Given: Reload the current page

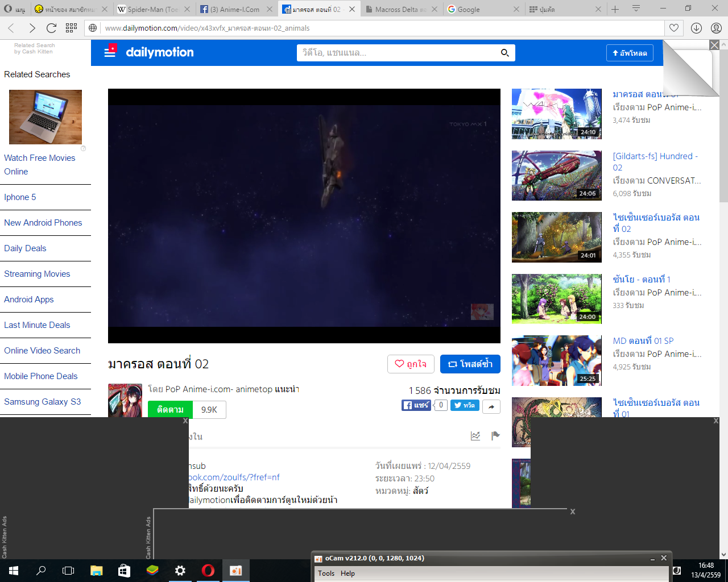Looking at the screenshot, I should click(51, 28).
